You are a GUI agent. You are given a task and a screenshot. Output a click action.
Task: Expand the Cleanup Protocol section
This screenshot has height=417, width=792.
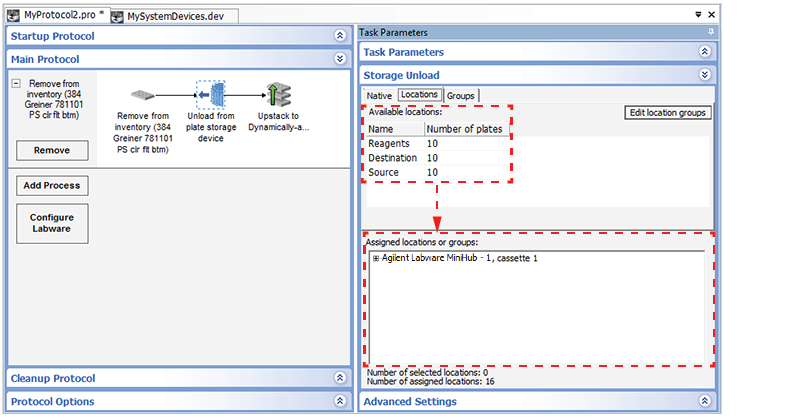pos(339,378)
